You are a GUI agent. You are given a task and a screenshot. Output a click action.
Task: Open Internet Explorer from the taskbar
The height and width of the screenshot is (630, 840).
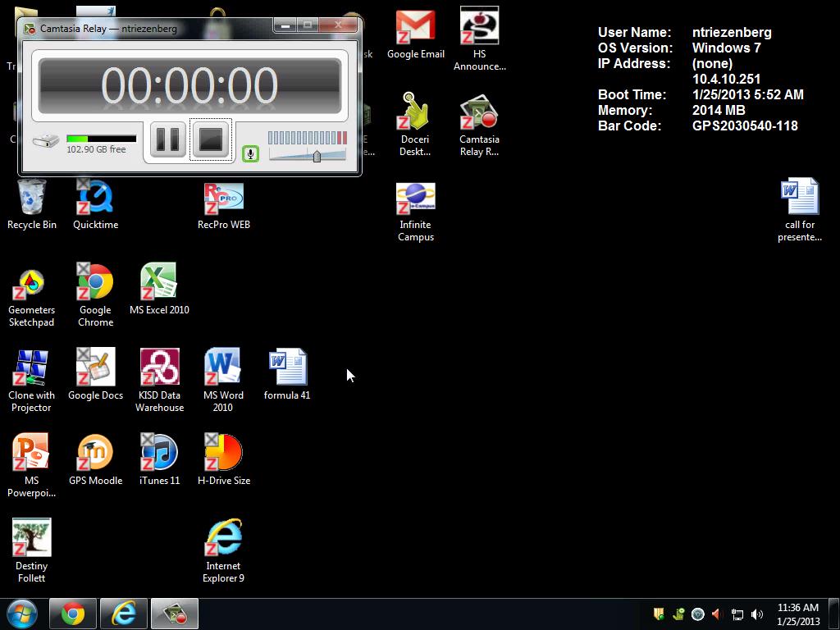(123, 614)
